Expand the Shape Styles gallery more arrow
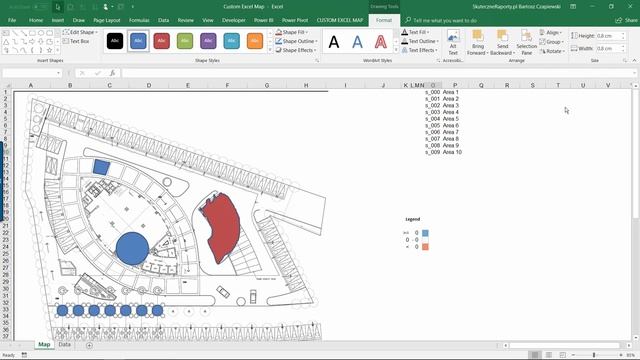Viewport: 640px width, 360px height. point(270,50)
